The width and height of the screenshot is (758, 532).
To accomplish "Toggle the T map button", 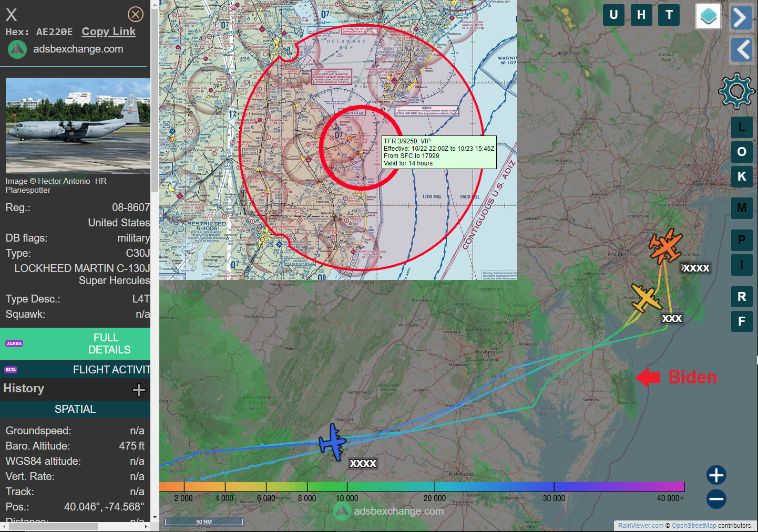I will click(669, 15).
